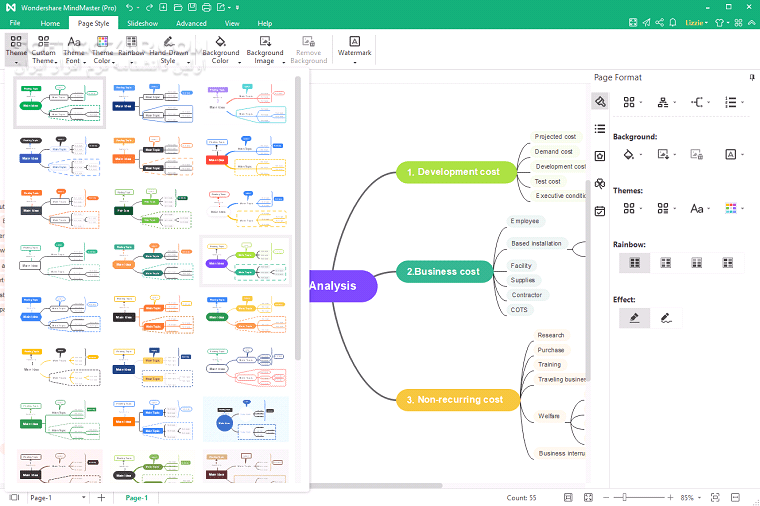Click the add page plus button
This screenshot has height=506, width=760.
101,497
